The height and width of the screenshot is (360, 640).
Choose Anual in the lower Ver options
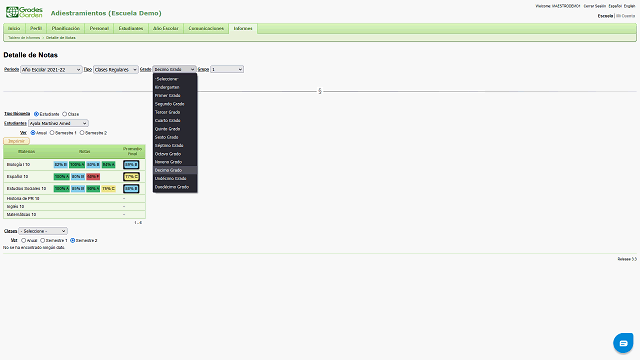[x=23, y=240]
